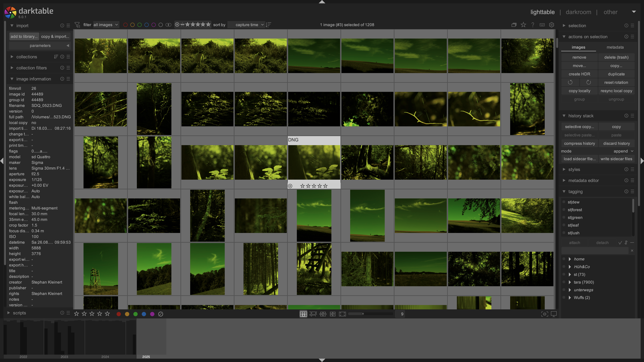Toggle focus-peaking mode icon
The image size is (644, 362).
tap(545, 314)
